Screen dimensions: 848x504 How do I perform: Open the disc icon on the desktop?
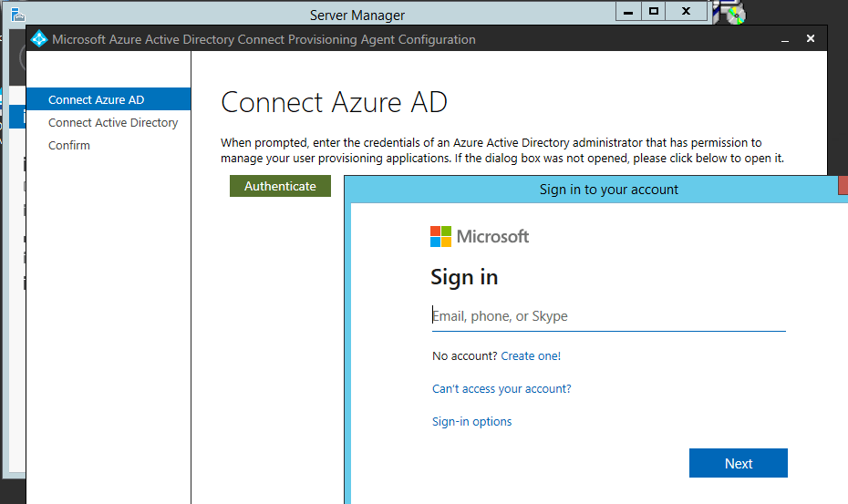733,13
